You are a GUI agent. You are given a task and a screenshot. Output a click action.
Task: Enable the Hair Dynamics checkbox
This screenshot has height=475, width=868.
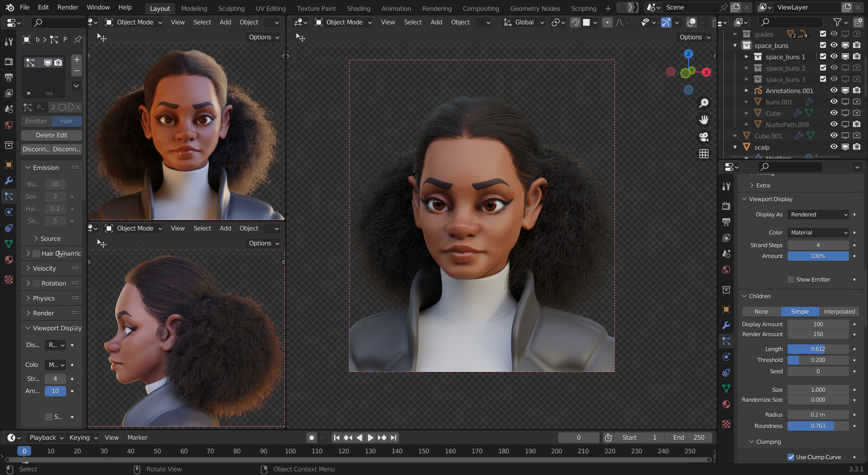[x=36, y=254]
